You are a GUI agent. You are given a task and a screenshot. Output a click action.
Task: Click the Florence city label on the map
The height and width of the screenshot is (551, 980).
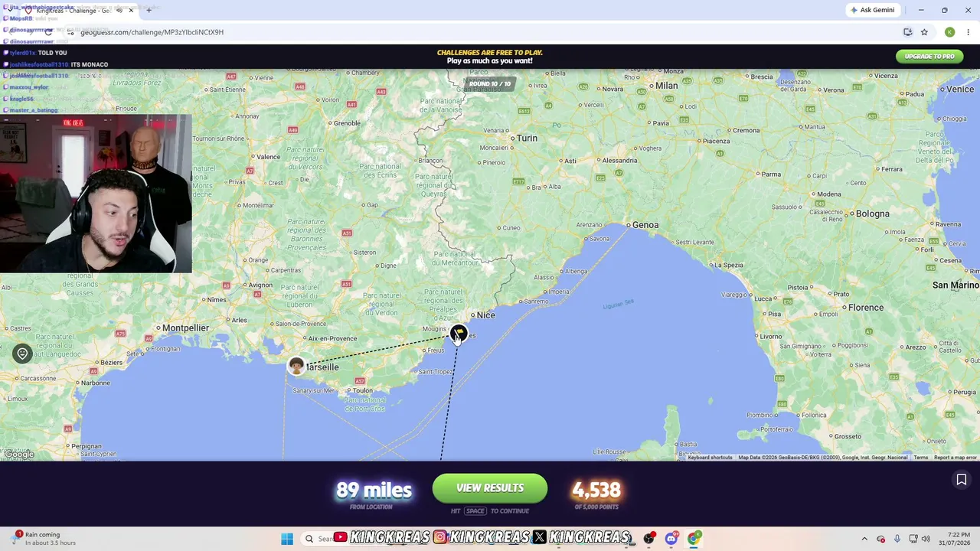(866, 308)
